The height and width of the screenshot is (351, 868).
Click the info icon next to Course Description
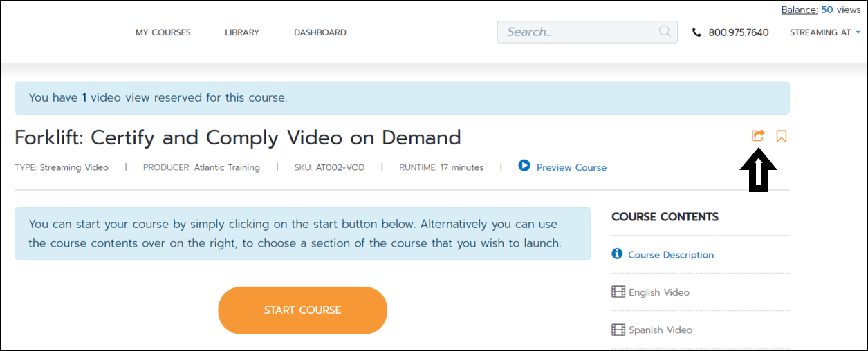[x=618, y=254]
